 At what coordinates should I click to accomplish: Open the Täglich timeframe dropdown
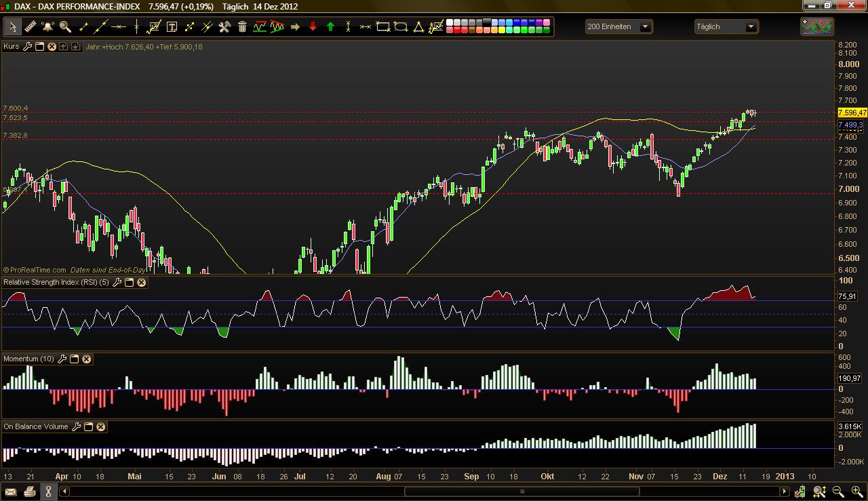coord(726,26)
